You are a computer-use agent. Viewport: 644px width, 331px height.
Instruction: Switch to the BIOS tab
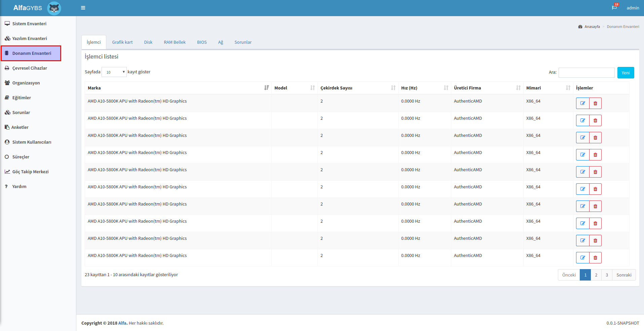[202, 42]
